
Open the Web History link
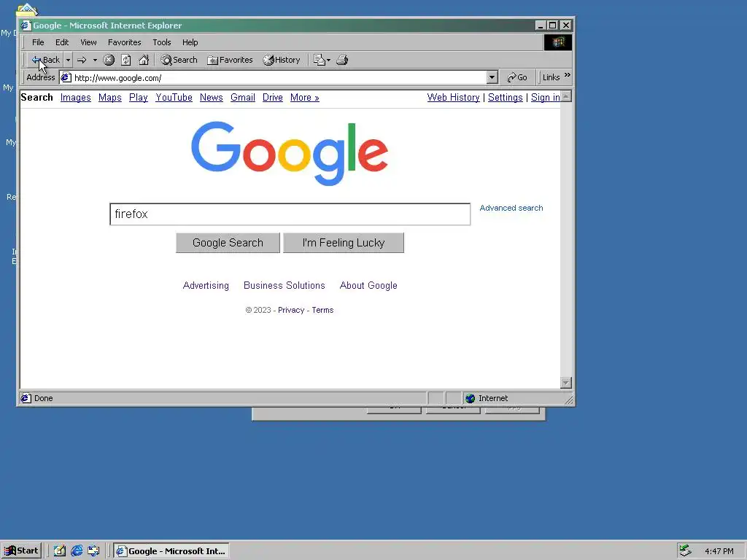pyautogui.click(x=453, y=97)
